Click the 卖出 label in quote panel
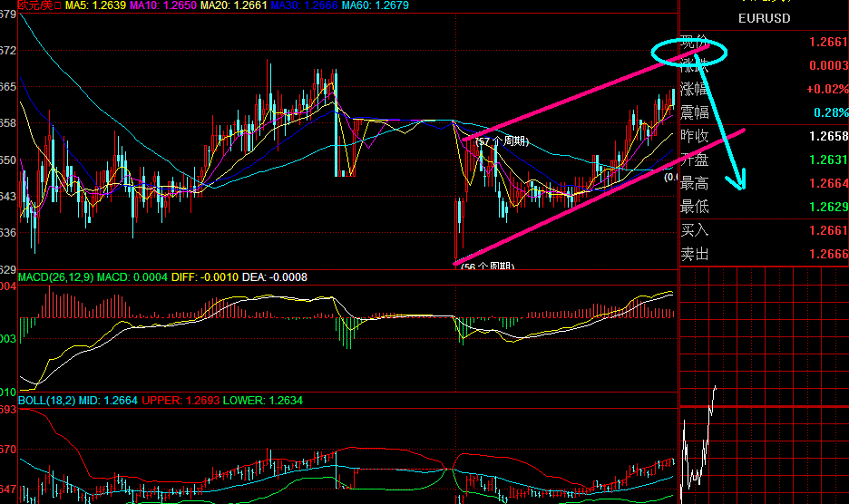This screenshot has width=849, height=504. (x=694, y=254)
